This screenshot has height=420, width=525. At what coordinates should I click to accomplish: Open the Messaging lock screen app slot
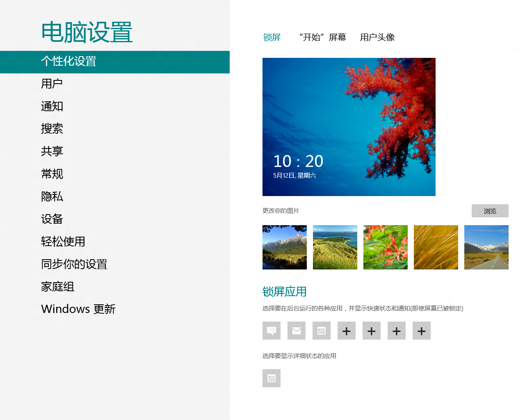272,331
